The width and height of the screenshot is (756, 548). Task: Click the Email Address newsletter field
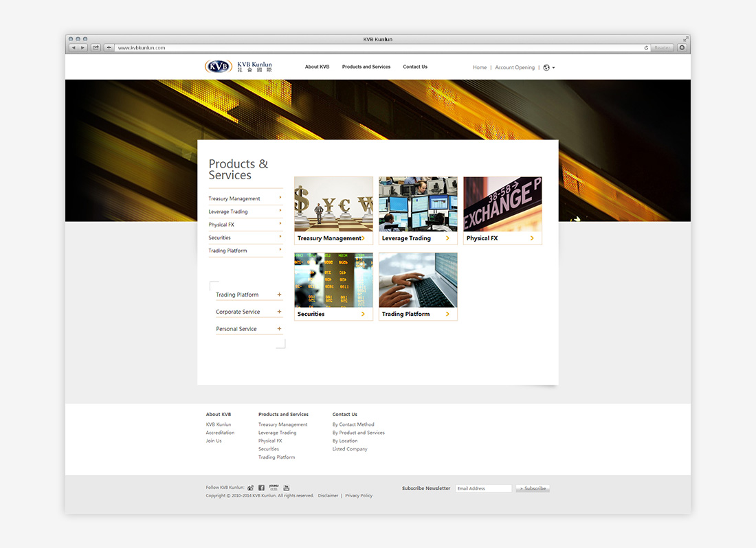coord(483,488)
